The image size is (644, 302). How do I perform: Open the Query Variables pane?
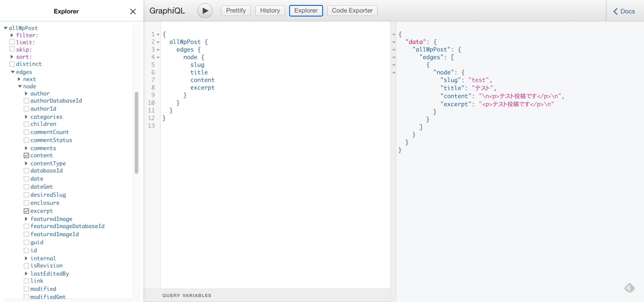pyautogui.click(x=187, y=295)
